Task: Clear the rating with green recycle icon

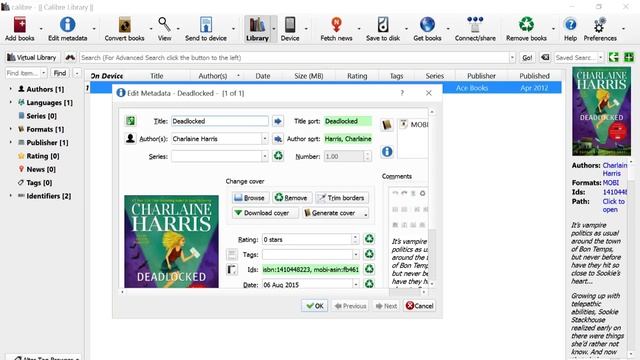Action: [369, 239]
